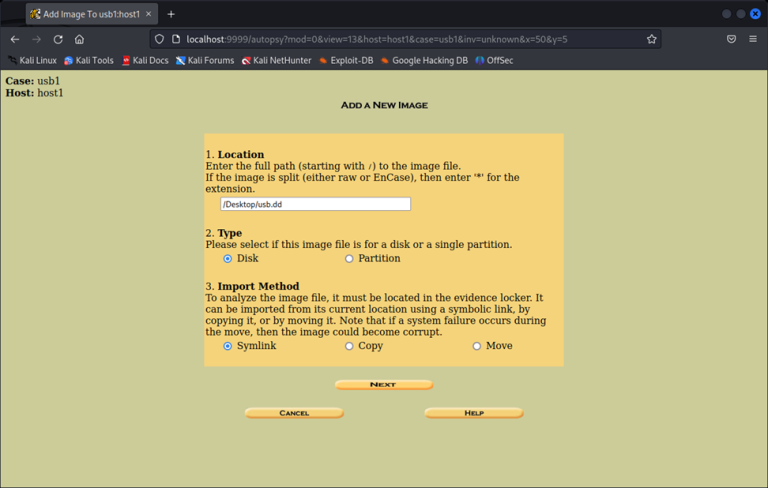Choose Move import method

(x=477, y=346)
